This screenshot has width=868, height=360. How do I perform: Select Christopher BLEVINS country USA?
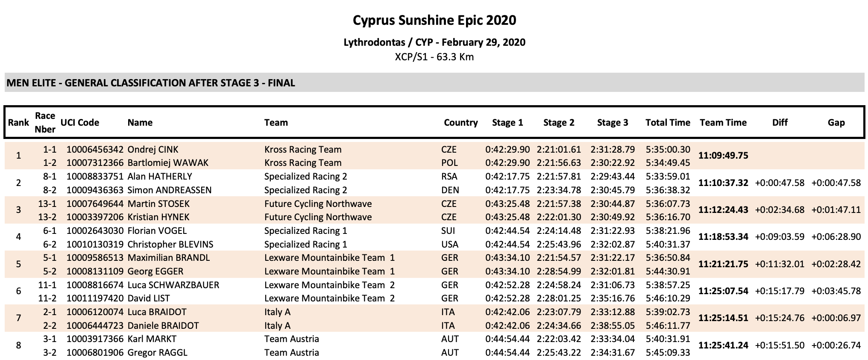(x=450, y=245)
